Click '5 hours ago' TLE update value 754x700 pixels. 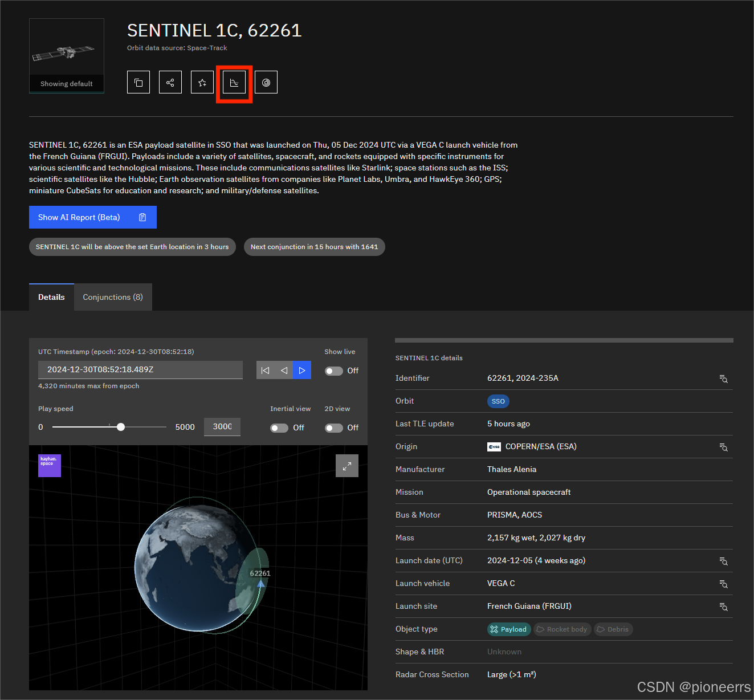point(508,424)
